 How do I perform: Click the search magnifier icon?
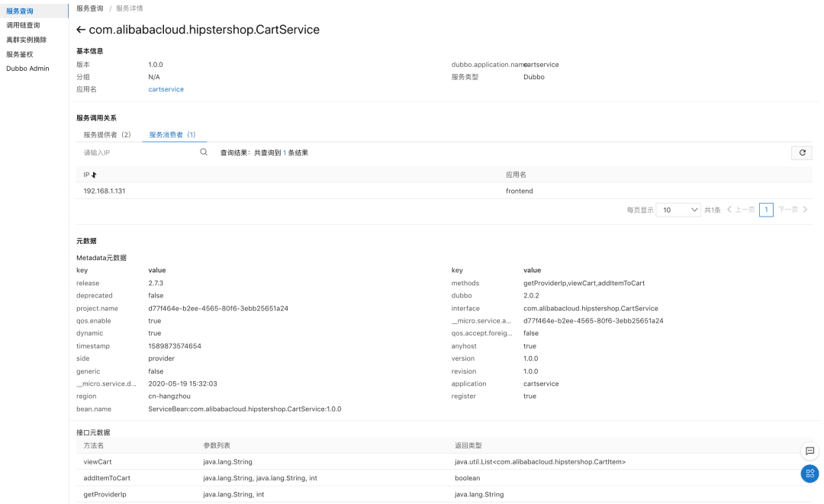(x=204, y=152)
